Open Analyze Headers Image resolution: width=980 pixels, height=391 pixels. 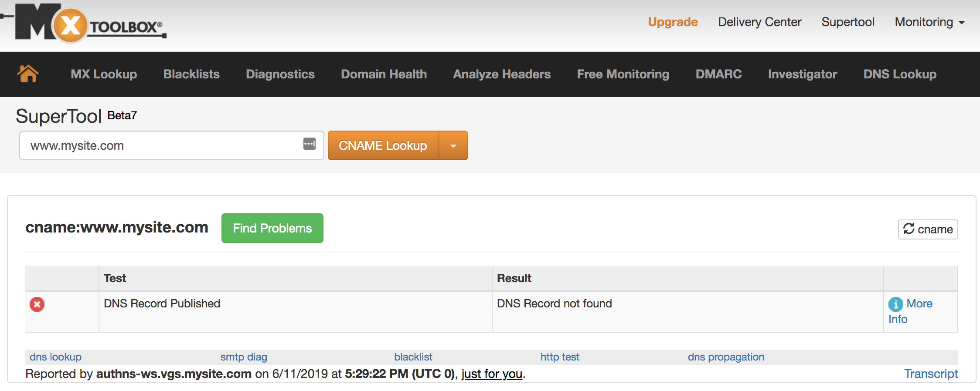coord(502,74)
